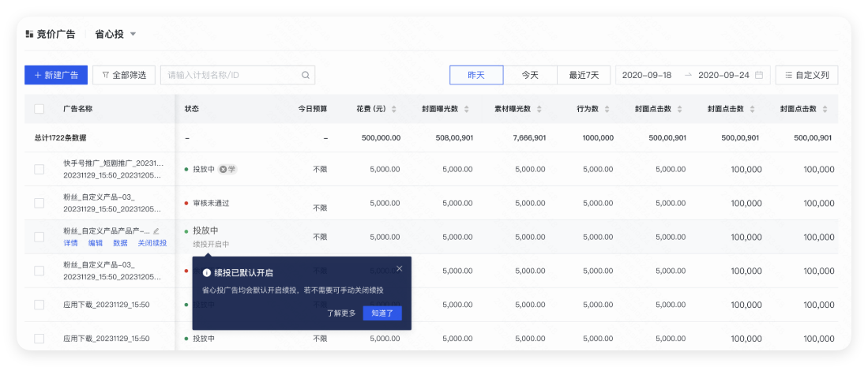Click the 快手号推广_短剧推广_20231... ad name
This screenshot has width=868, height=367.
coord(114,163)
